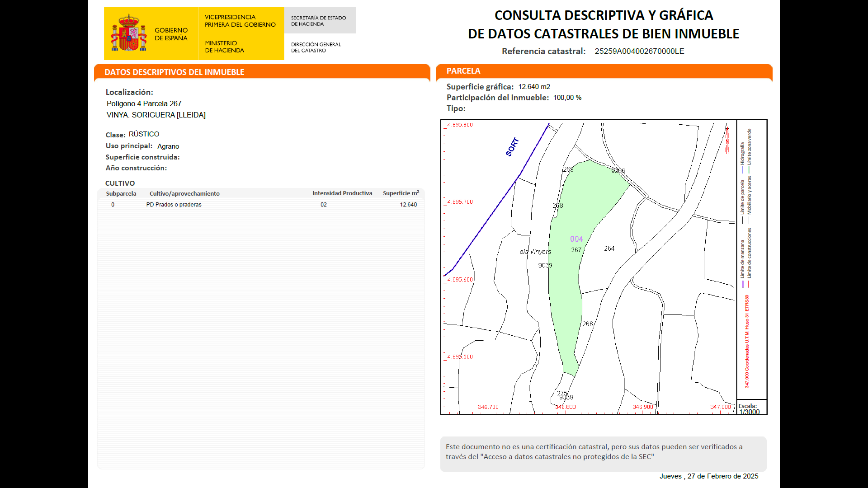The height and width of the screenshot is (488, 868).
Task: Click the 'PD Prados o praderas' crop row
Action: coord(174,205)
